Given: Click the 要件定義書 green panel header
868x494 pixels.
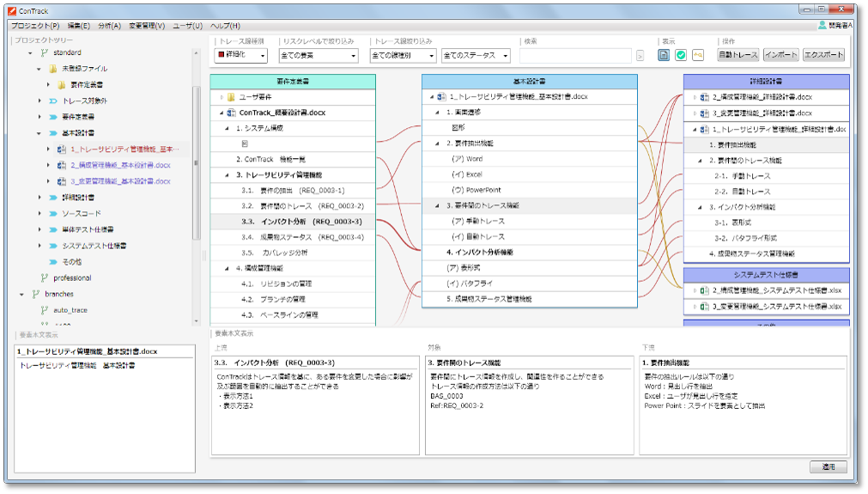Looking at the screenshot, I should [293, 82].
